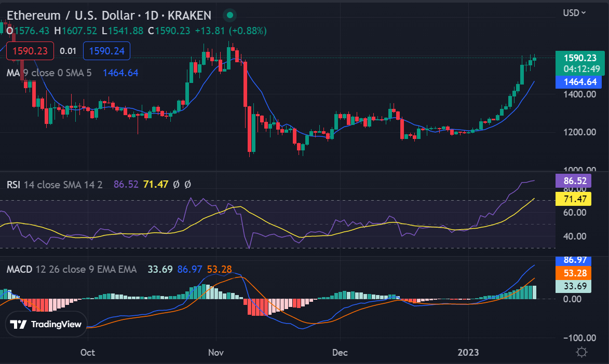This screenshot has height=364, width=609.
Task: Click the +13.81 (+0.88%) change value
Action: 231,31
